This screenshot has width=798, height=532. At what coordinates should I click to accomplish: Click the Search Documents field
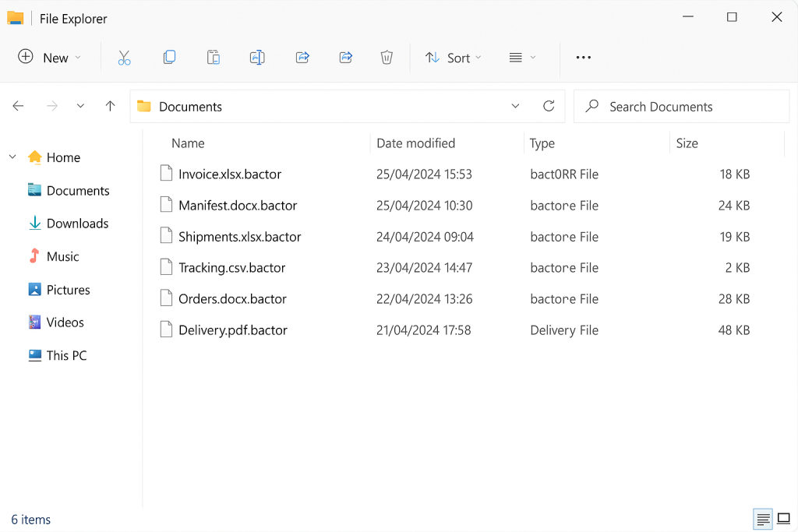[681, 107]
